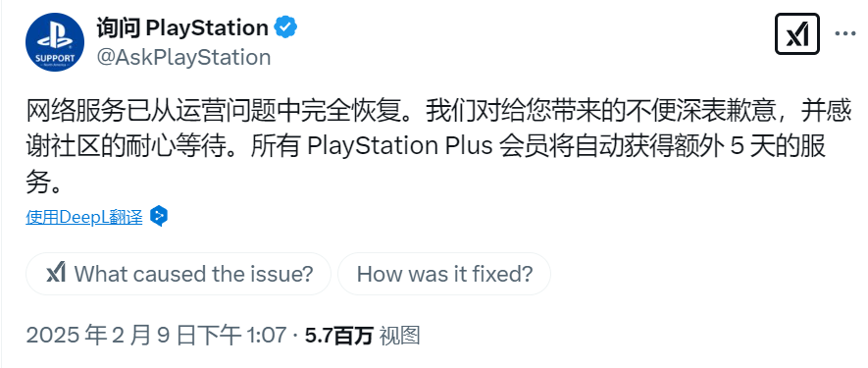Click the DeepL logo beside the translate link
Screen dimensions: 868x368
pyautogui.click(x=159, y=217)
